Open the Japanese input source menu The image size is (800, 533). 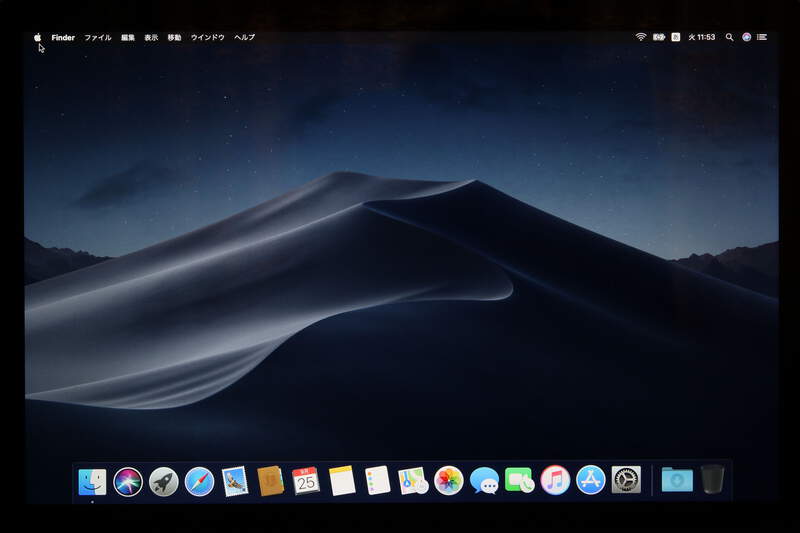[x=676, y=37]
